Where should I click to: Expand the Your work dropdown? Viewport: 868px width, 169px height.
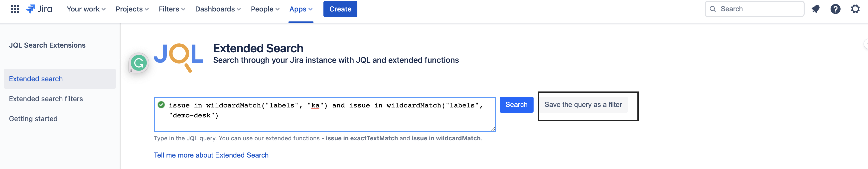pyautogui.click(x=86, y=9)
